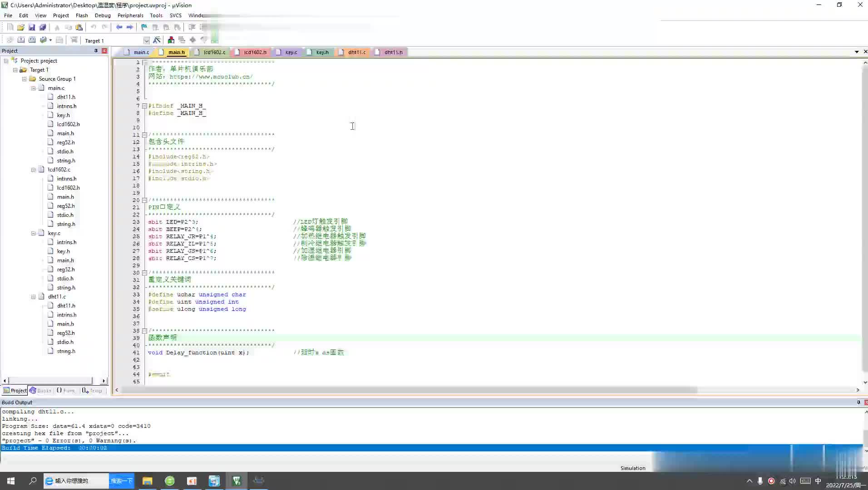Collapse lcd1602.c file dependencies

[x=33, y=170]
